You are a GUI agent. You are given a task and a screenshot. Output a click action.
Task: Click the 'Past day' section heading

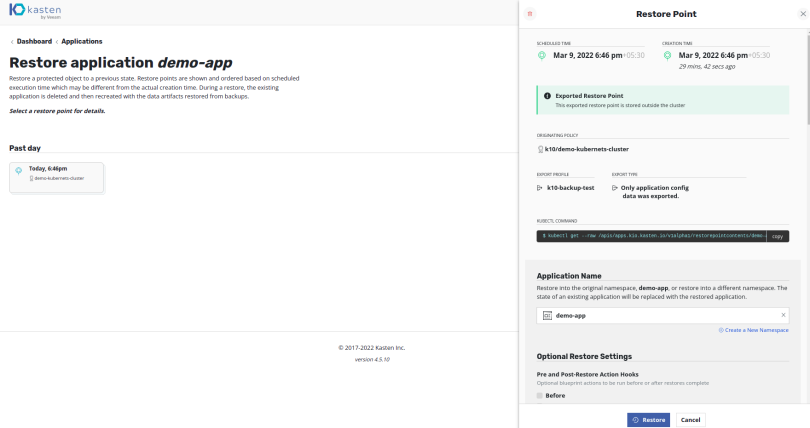pyautogui.click(x=25, y=148)
